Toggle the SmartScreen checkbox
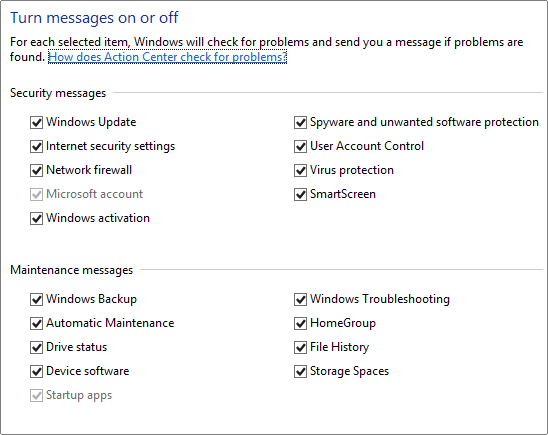The image size is (548, 435). click(x=300, y=194)
